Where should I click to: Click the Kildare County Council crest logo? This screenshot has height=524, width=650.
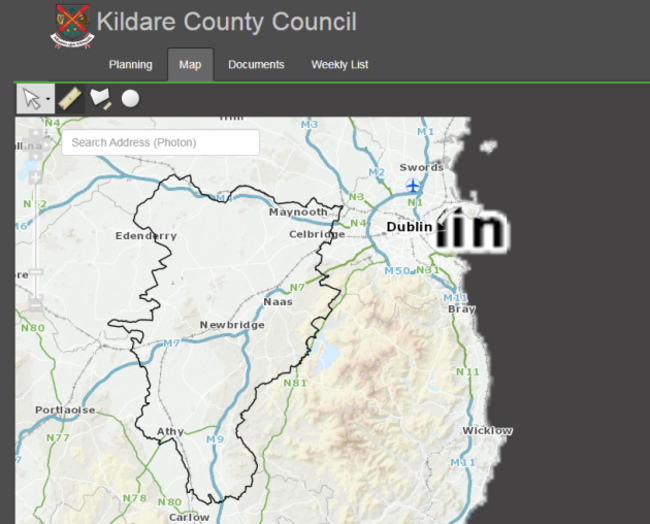point(73,26)
